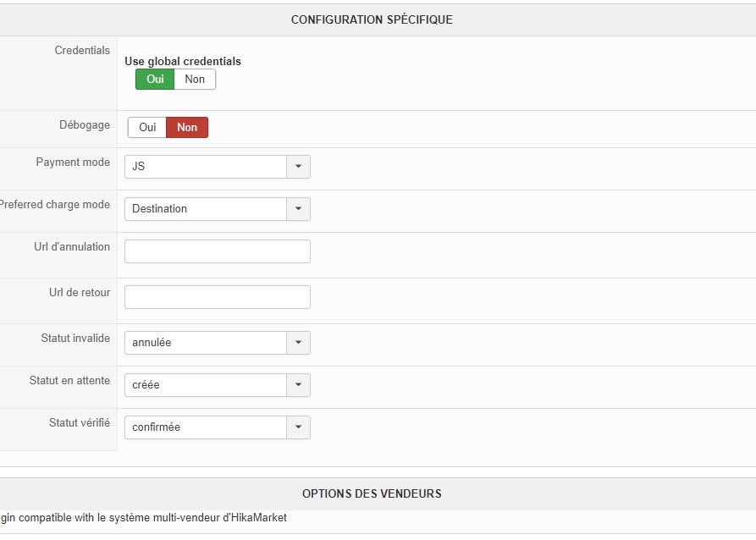Click the Configuration Spécifique section header
756x540 pixels.
[x=372, y=19]
